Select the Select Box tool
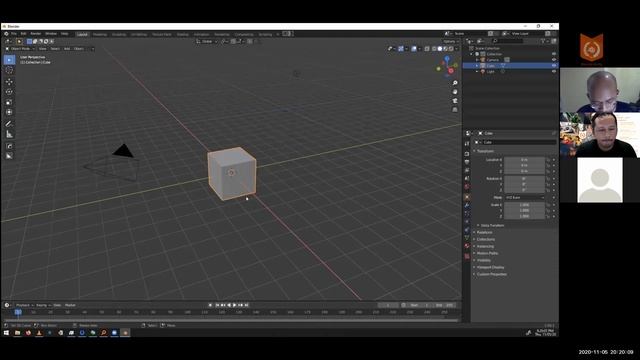The height and width of the screenshot is (360, 640). coord(9,60)
